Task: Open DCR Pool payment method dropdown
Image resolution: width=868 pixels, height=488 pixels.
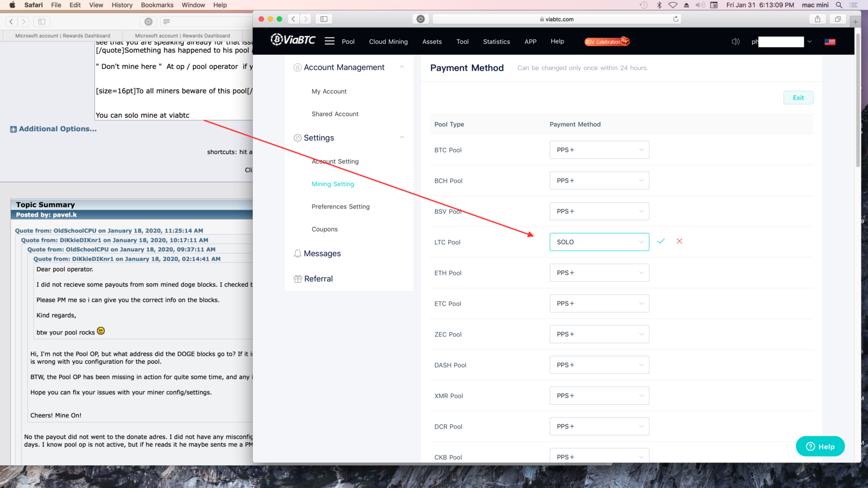Action: [x=599, y=426]
